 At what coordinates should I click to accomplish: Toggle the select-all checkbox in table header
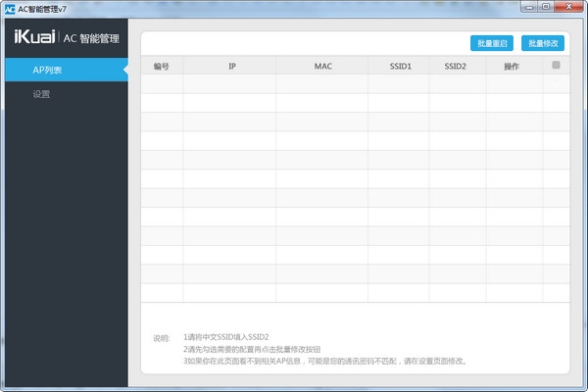(556, 66)
